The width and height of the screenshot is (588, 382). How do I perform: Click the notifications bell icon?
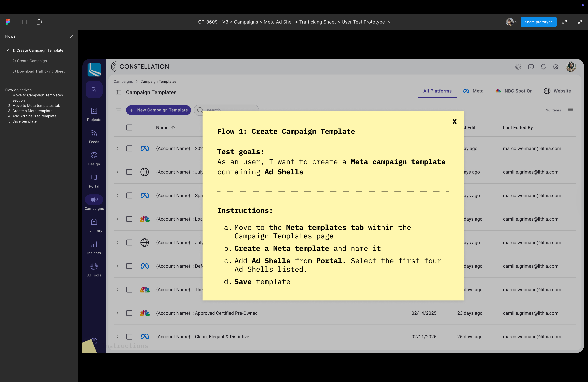pyautogui.click(x=543, y=67)
